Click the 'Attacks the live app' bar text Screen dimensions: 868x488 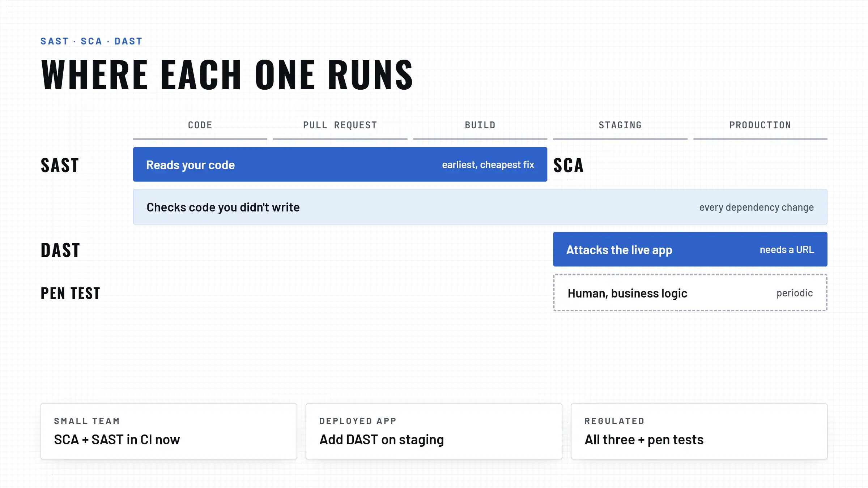click(619, 250)
